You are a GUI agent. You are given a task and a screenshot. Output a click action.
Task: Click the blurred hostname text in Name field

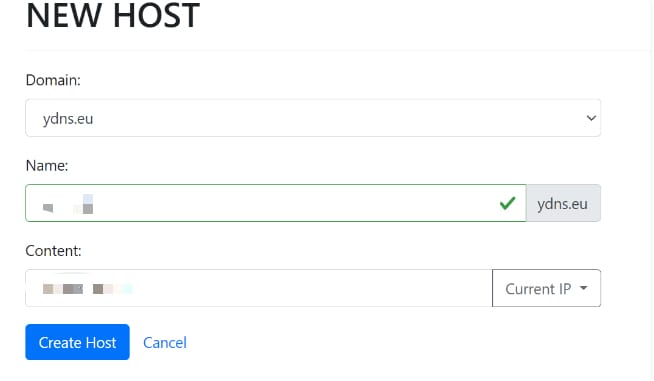pyautogui.click(x=68, y=204)
